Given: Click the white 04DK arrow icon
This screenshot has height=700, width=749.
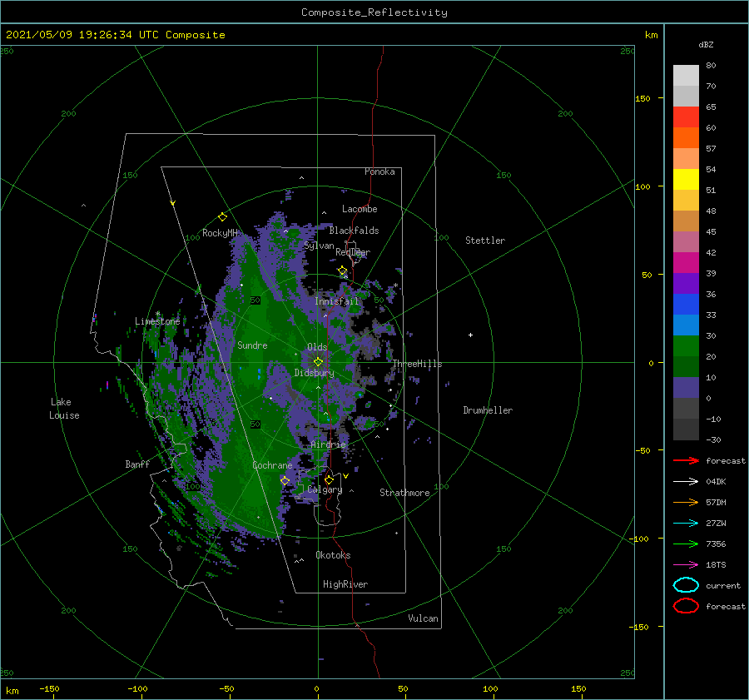Looking at the screenshot, I should click(686, 481).
